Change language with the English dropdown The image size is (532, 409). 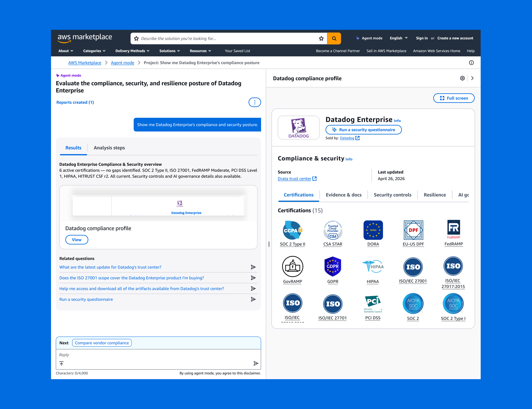[x=399, y=38]
